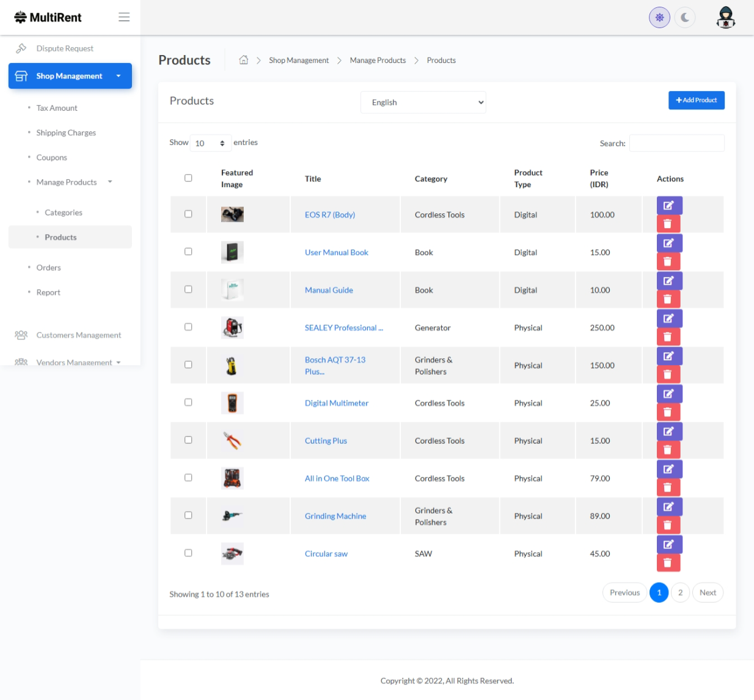754x700 pixels.
Task: Open the user avatar profile menu
Action: (725, 18)
